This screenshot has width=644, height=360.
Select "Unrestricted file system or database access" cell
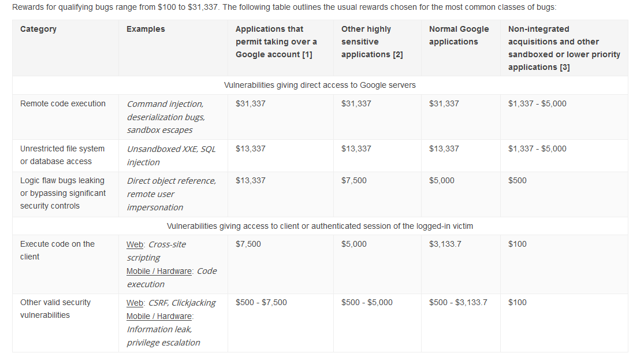(62, 155)
